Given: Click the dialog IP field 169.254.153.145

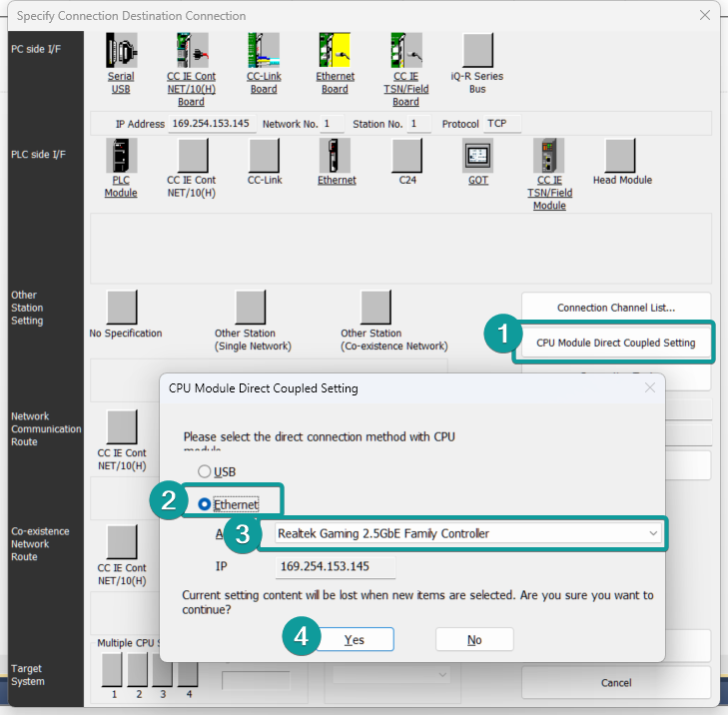Looking at the screenshot, I should coord(336,566).
